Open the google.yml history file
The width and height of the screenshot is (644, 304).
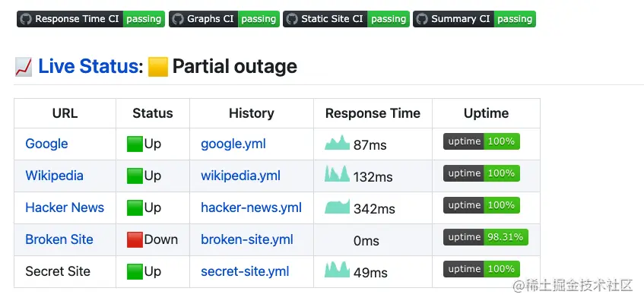tap(233, 144)
